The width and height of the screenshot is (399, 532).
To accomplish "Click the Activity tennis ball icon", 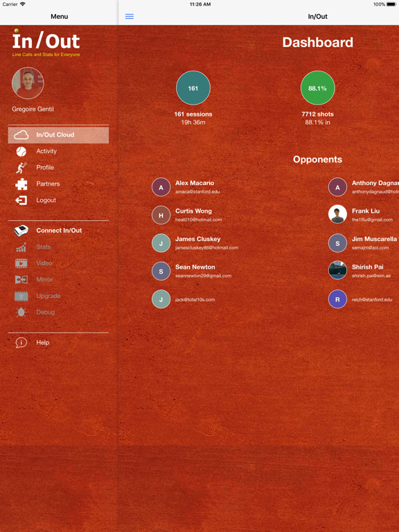I will click(21, 151).
